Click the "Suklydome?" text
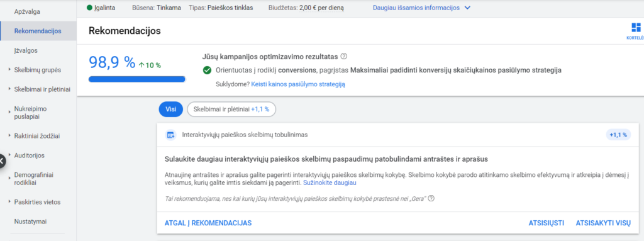 tap(233, 84)
